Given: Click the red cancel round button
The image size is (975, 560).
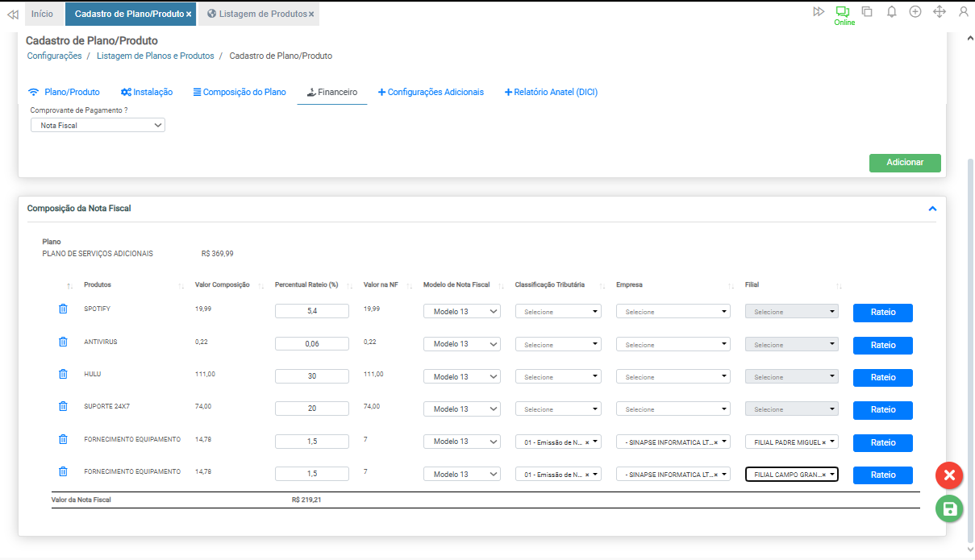Looking at the screenshot, I should point(949,475).
